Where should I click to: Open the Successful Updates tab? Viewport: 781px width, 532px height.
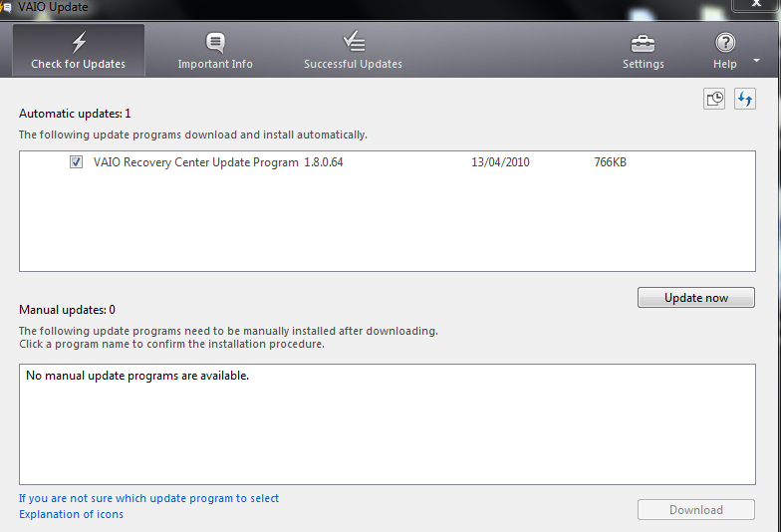(353, 50)
